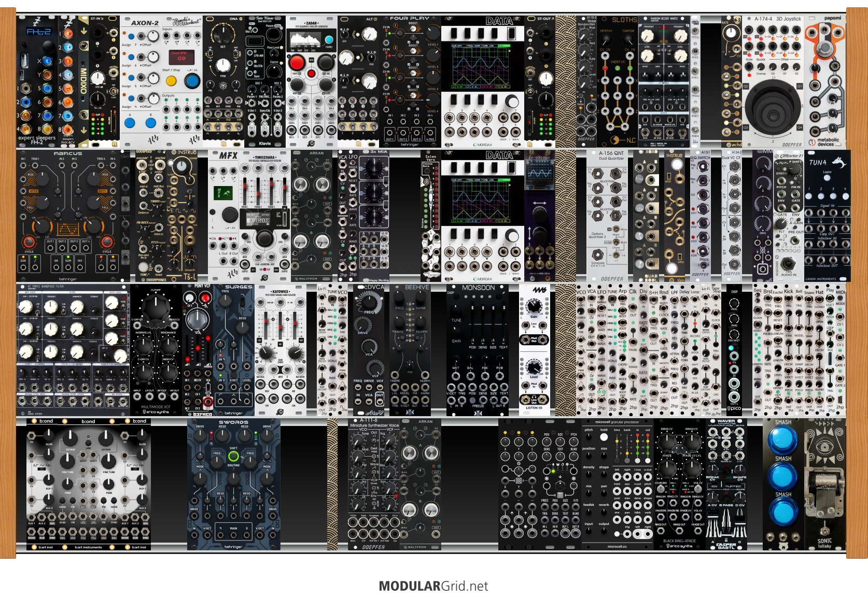Click the A-111-6 Miniature Synthesizer Voice title
The width and height of the screenshot is (868, 597).
coord(374,423)
